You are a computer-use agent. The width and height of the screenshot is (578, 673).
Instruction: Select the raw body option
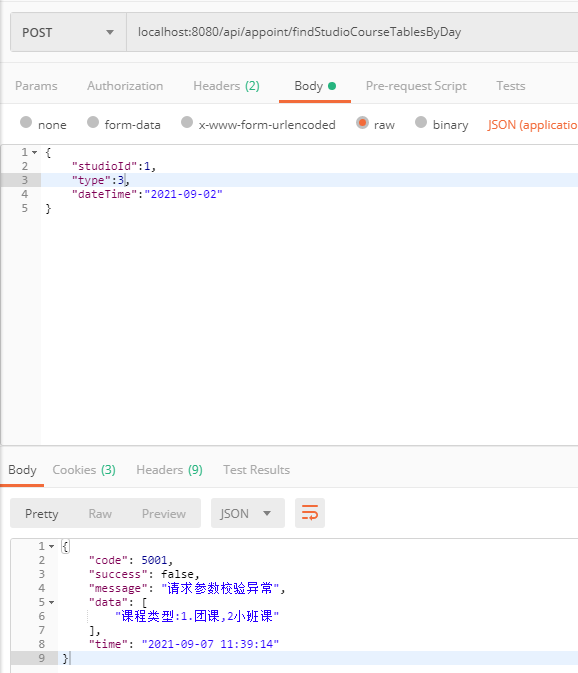362,123
